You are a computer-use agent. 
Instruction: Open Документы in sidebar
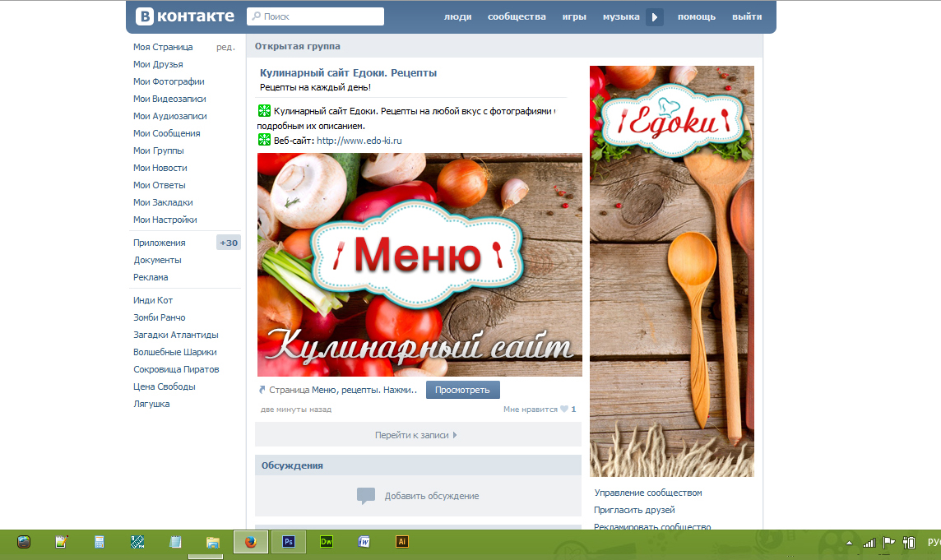pyautogui.click(x=157, y=260)
